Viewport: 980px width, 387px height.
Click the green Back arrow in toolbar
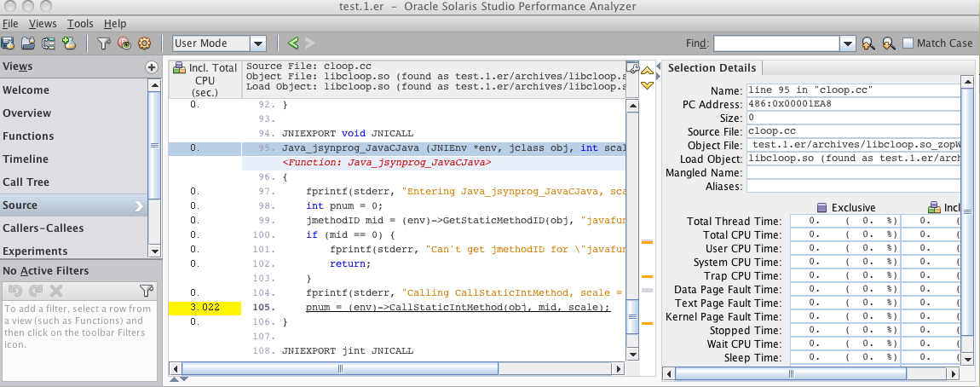(292, 43)
